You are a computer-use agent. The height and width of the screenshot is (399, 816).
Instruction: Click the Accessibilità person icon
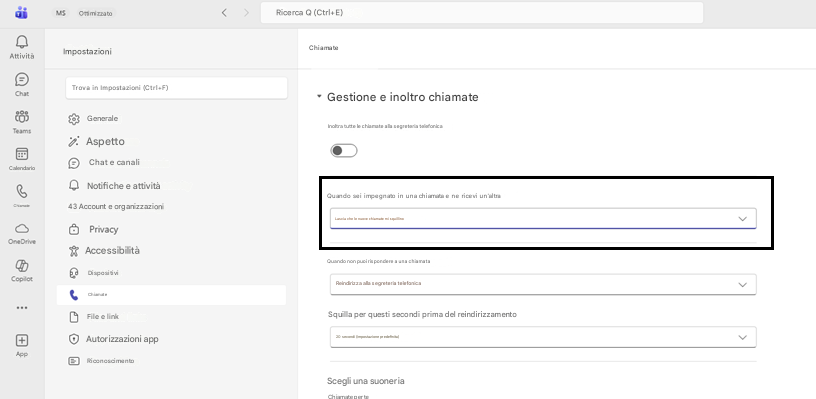tap(74, 251)
